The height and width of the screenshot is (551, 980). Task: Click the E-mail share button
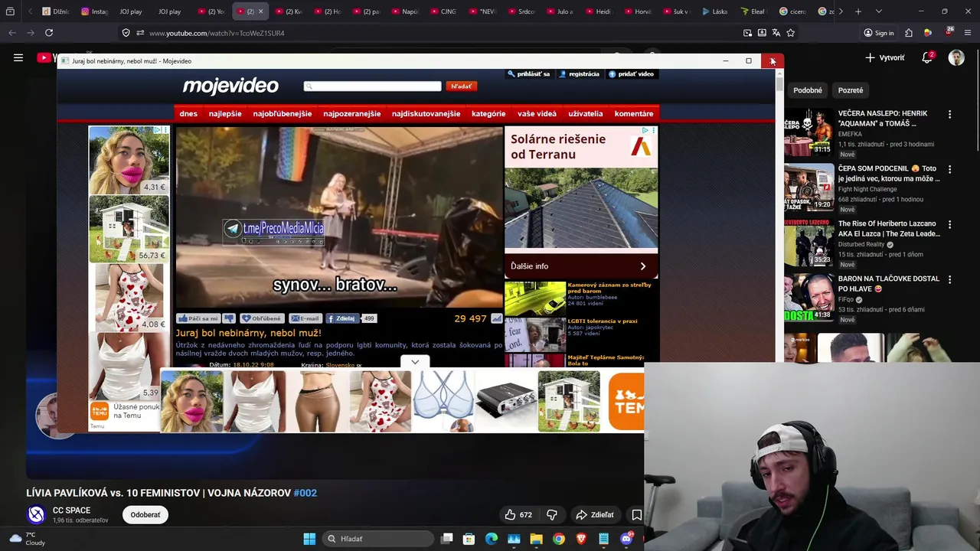(x=305, y=318)
